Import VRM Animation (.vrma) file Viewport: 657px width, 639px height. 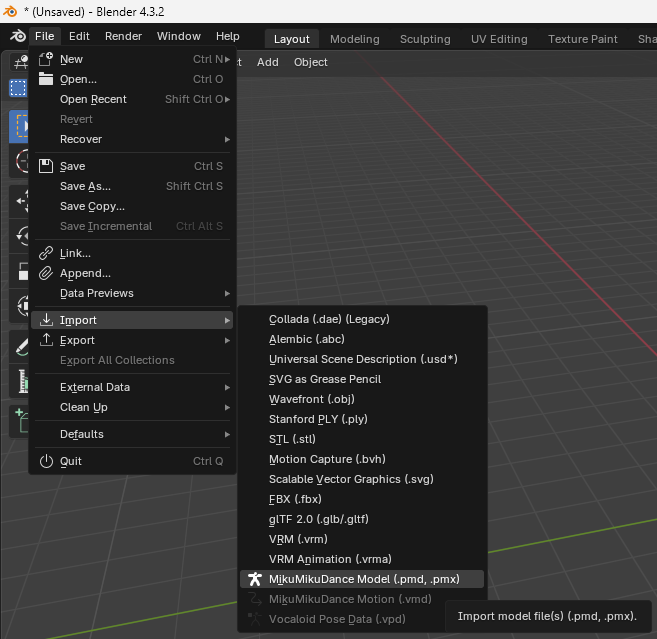362,559
